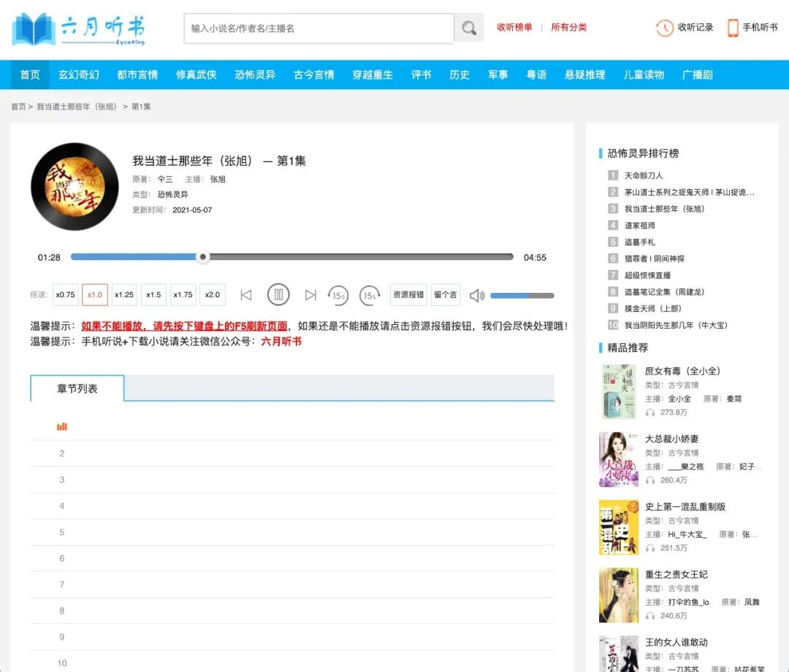Open ranked item 道家祖师
This screenshot has height=672, width=789.
pos(639,226)
